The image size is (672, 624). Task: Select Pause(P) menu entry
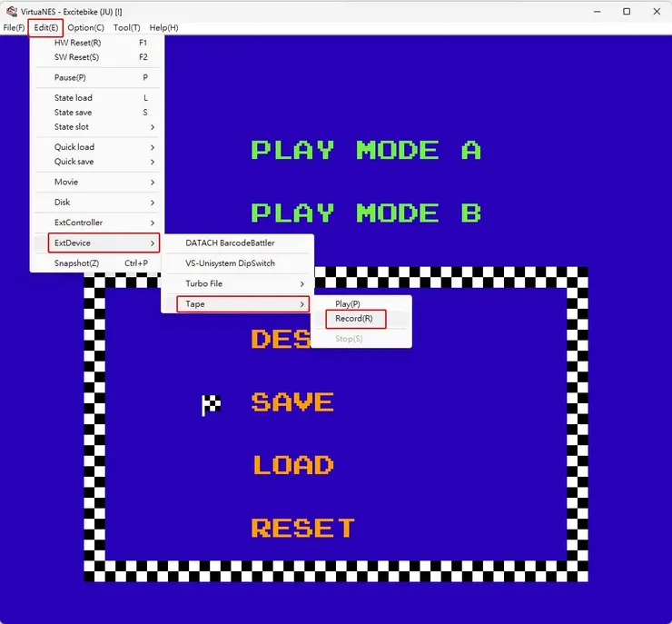[97, 77]
